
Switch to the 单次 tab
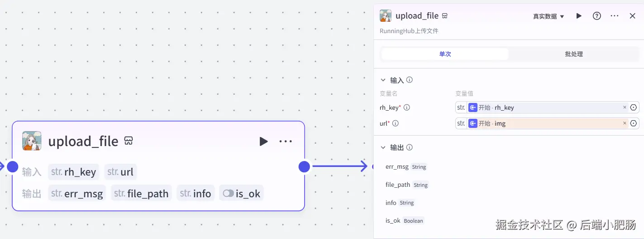point(445,54)
